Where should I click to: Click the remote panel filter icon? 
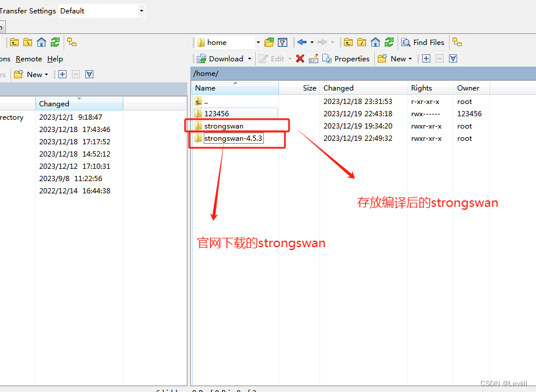[x=283, y=43]
